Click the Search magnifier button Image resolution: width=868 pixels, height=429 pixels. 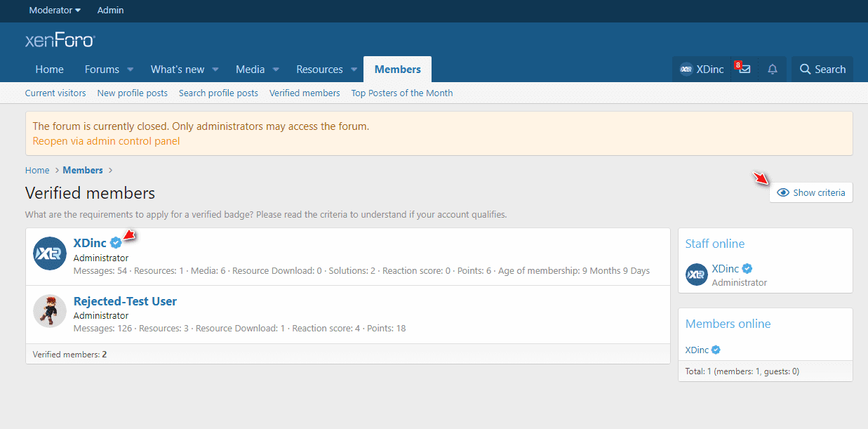click(822, 69)
